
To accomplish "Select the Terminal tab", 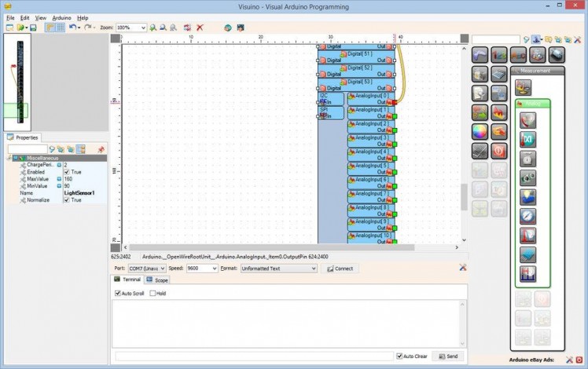I will coord(127,279).
